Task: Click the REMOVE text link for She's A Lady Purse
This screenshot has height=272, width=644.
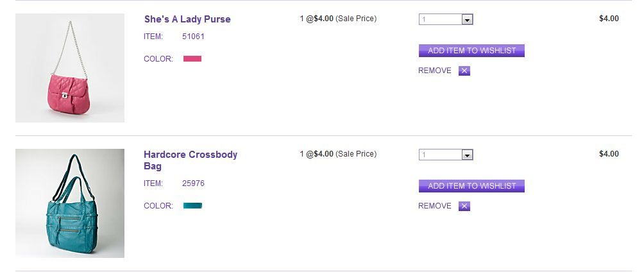Action: click(x=435, y=71)
